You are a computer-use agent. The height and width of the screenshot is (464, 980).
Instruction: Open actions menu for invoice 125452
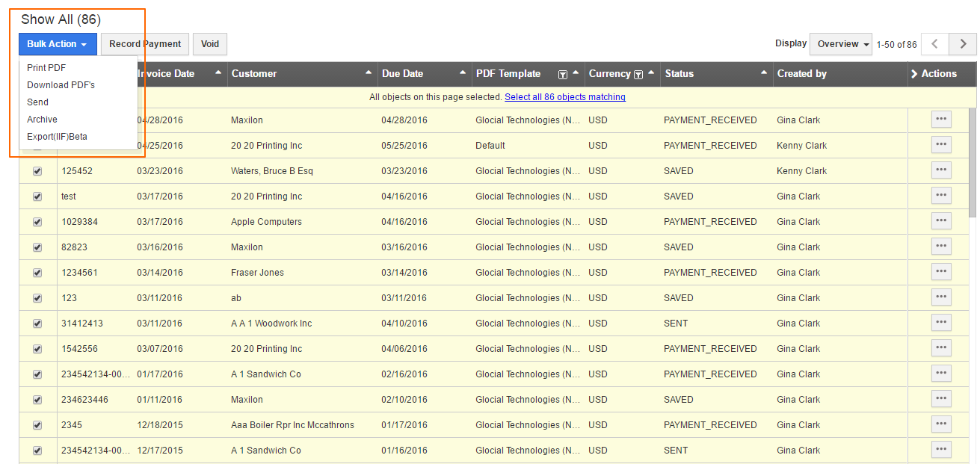pyautogui.click(x=940, y=170)
